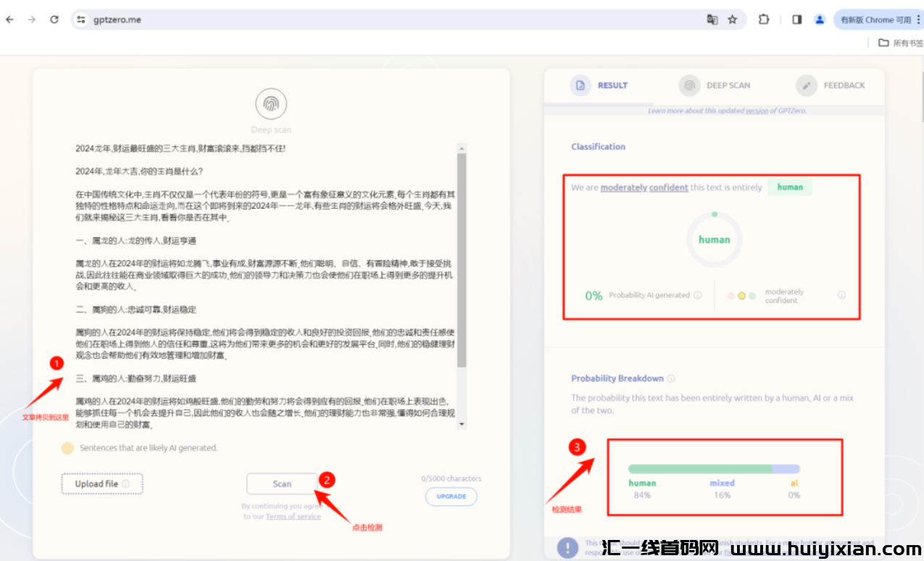Click the Scan button
Image resolution: width=924 pixels, height=561 pixels.
pyautogui.click(x=282, y=483)
